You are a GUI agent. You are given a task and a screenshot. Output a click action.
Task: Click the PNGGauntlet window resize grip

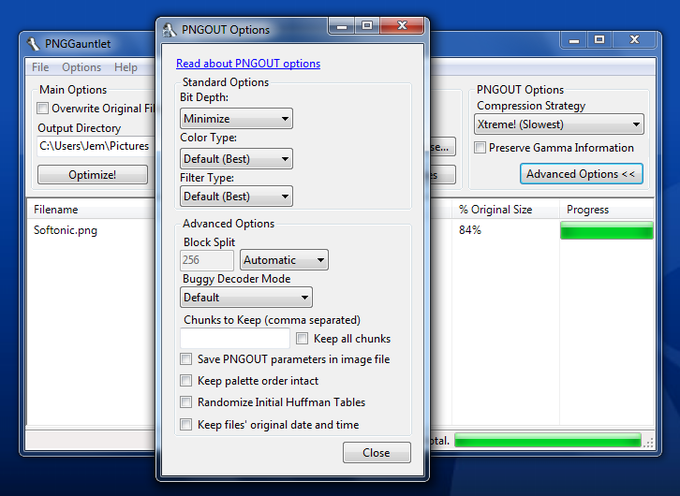[649, 443]
